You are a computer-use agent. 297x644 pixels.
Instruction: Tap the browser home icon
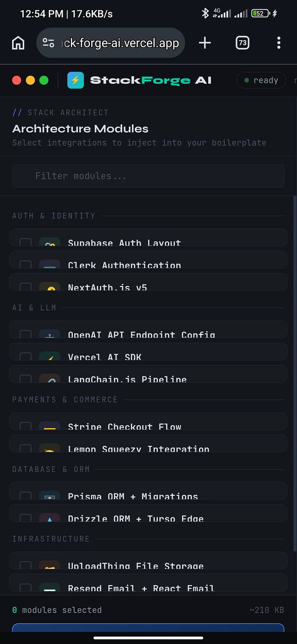tap(18, 43)
